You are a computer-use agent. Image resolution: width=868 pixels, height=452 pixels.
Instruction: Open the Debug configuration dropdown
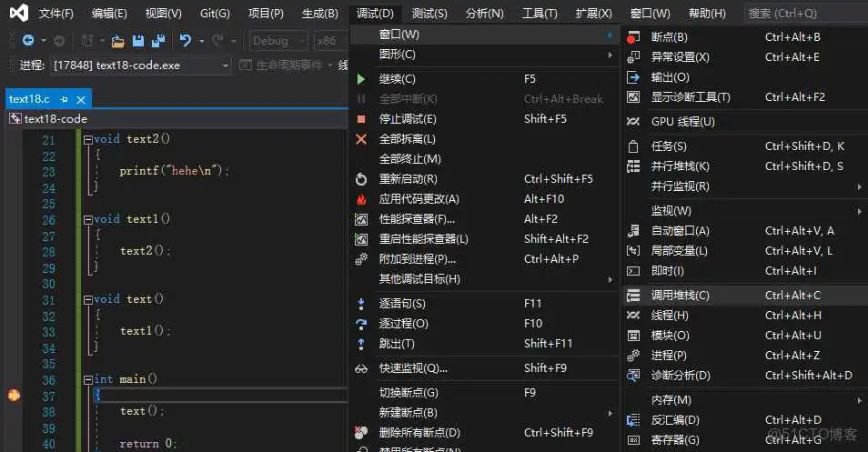coord(278,41)
